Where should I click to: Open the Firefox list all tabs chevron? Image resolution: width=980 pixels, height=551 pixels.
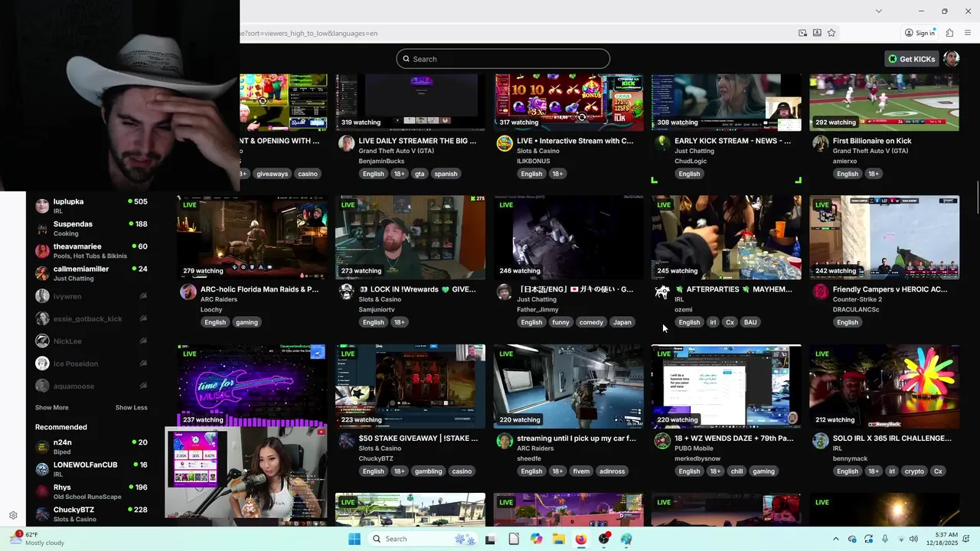pos(878,11)
